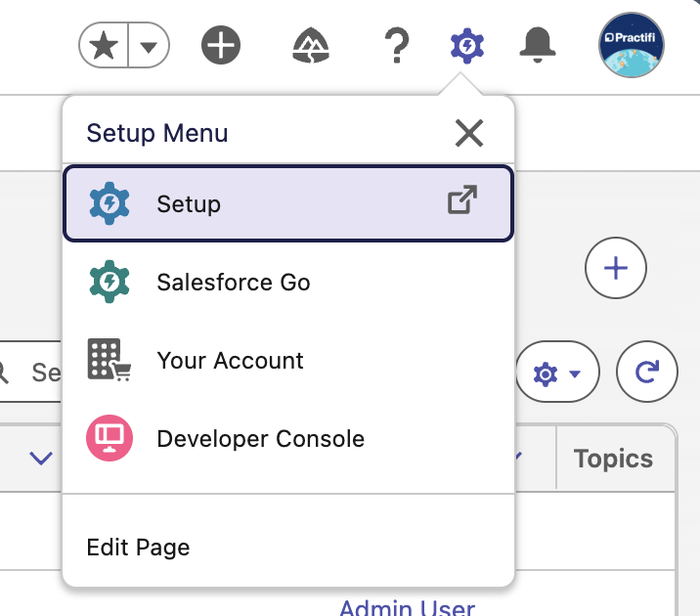Screen dimensions: 700x616
Task: Click the round plus button on page
Action: 616,268
